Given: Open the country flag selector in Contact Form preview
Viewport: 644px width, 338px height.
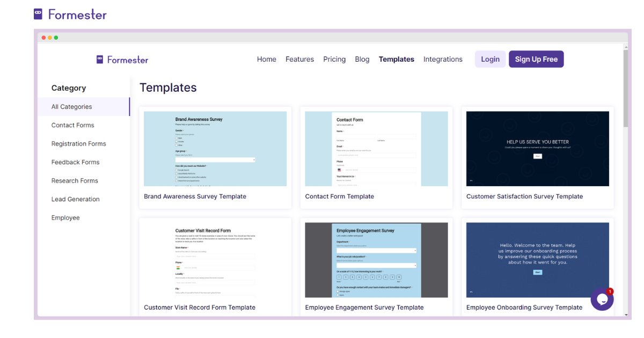Looking at the screenshot, I should tap(339, 170).
